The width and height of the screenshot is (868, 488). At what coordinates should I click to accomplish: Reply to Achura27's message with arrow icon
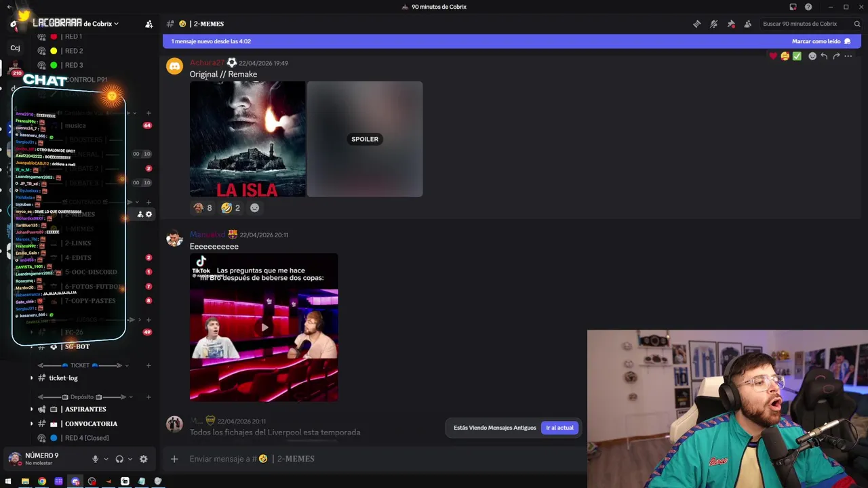coord(824,56)
